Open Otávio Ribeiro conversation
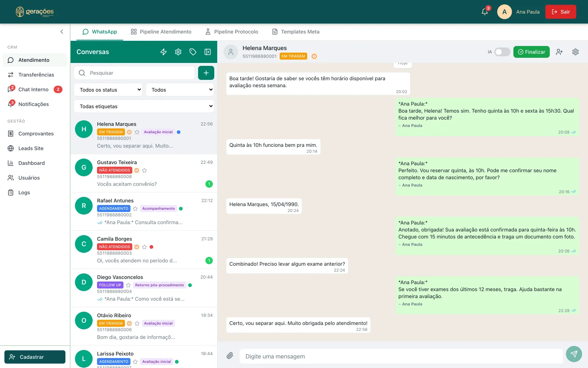The height and width of the screenshot is (368, 588). click(144, 326)
